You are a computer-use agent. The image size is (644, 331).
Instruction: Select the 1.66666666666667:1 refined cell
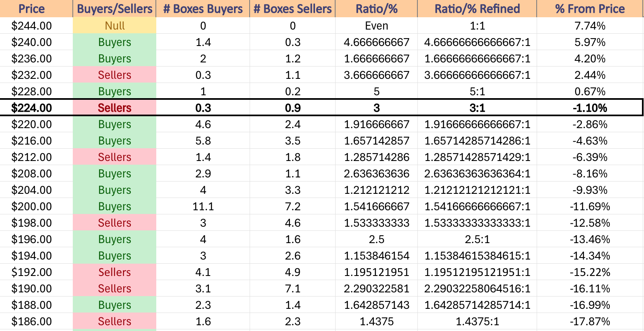pos(477,59)
